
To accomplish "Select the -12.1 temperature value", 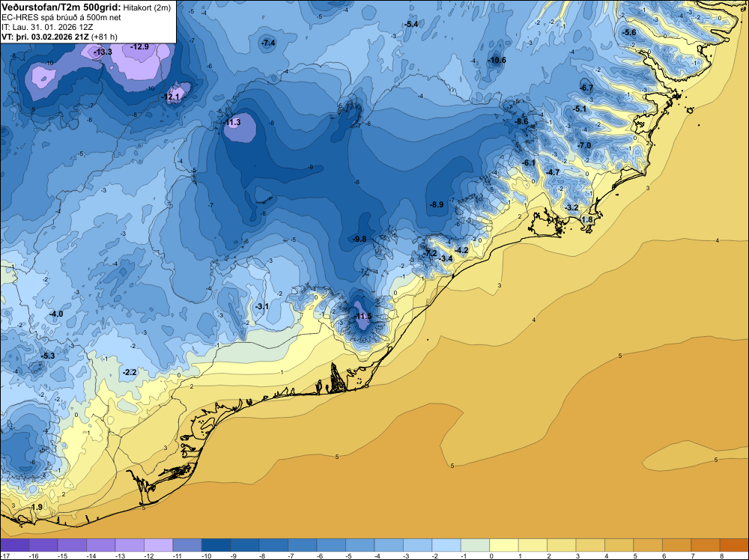I will click(171, 97).
